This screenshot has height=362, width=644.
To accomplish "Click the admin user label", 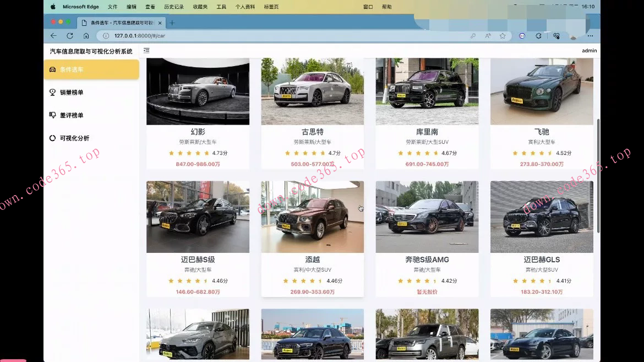I will click(590, 51).
